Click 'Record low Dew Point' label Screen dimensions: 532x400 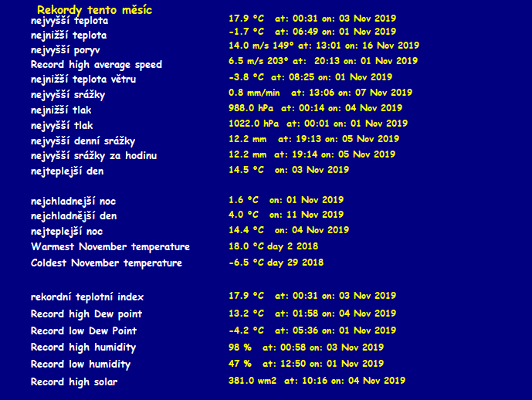[x=83, y=331]
